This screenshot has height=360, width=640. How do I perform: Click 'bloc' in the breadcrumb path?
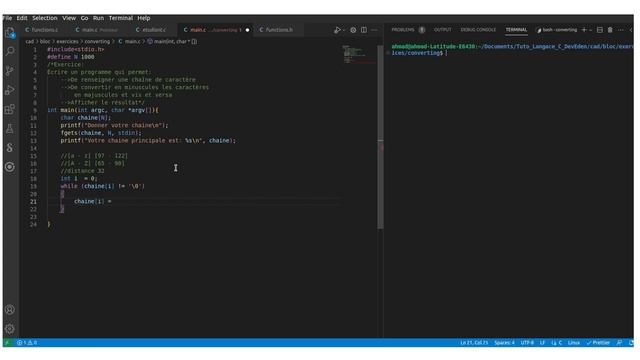(x=45, y=42)
